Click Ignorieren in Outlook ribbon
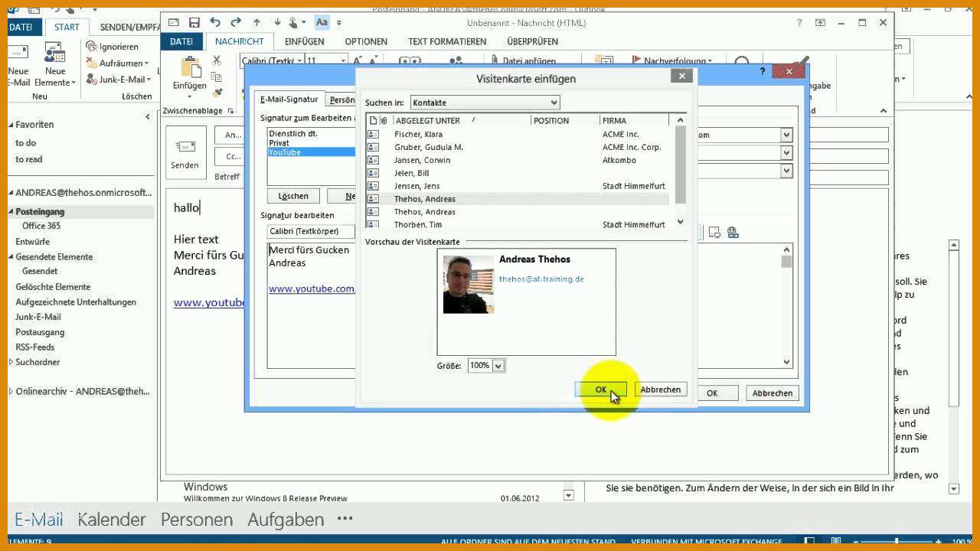The image size is (980, 551). coord(113,47)
